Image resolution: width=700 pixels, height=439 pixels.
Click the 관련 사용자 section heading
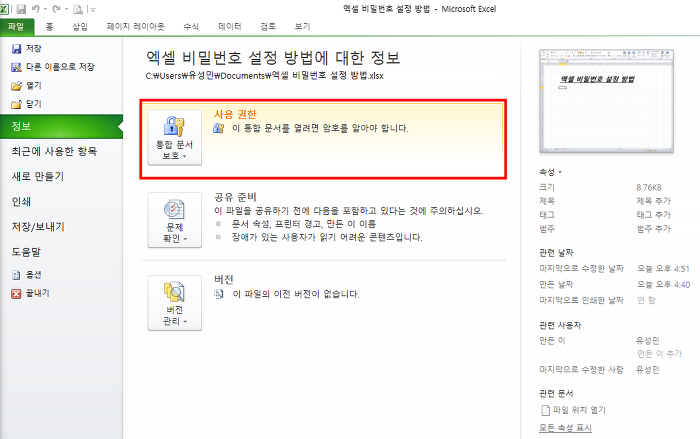tap(560, 326)
